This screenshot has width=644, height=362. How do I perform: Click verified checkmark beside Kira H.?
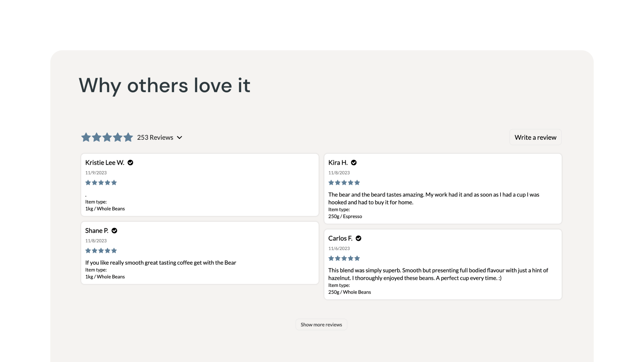[x=354, y=163]
